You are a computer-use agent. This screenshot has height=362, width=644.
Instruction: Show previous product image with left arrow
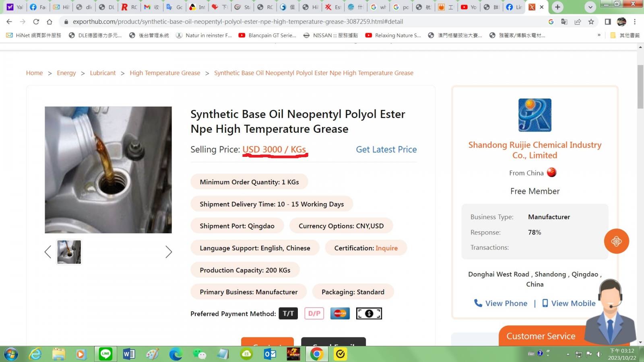pyautogui.click(x=48, y=252)
